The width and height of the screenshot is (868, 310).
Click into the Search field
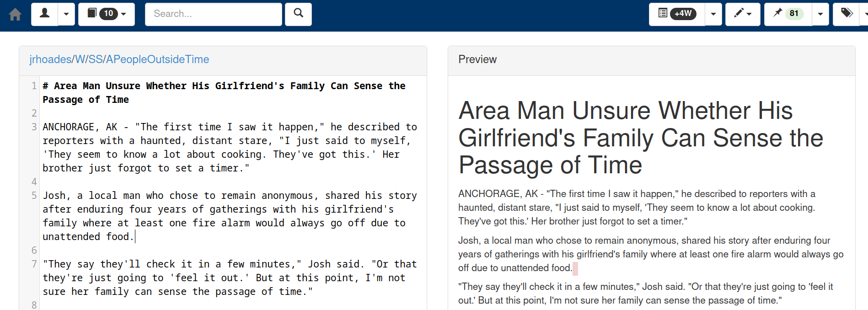click(213, 14)
